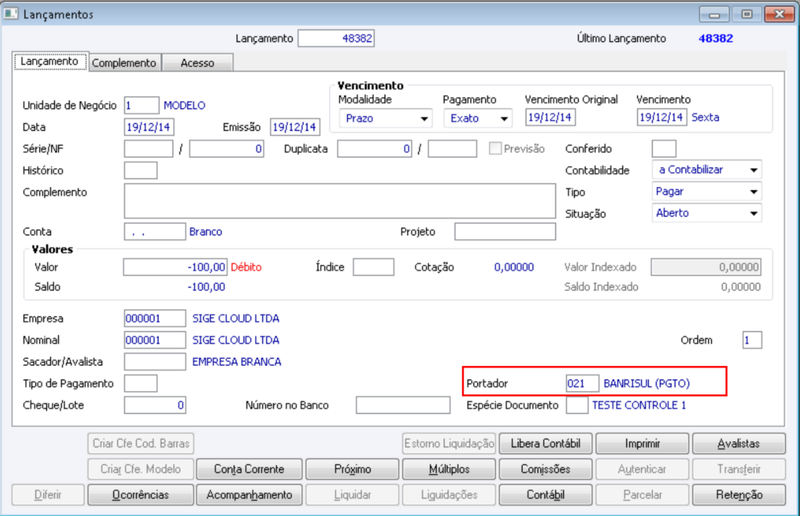Click the Histórico field
800x516 pixels.
tap(140, 170)
